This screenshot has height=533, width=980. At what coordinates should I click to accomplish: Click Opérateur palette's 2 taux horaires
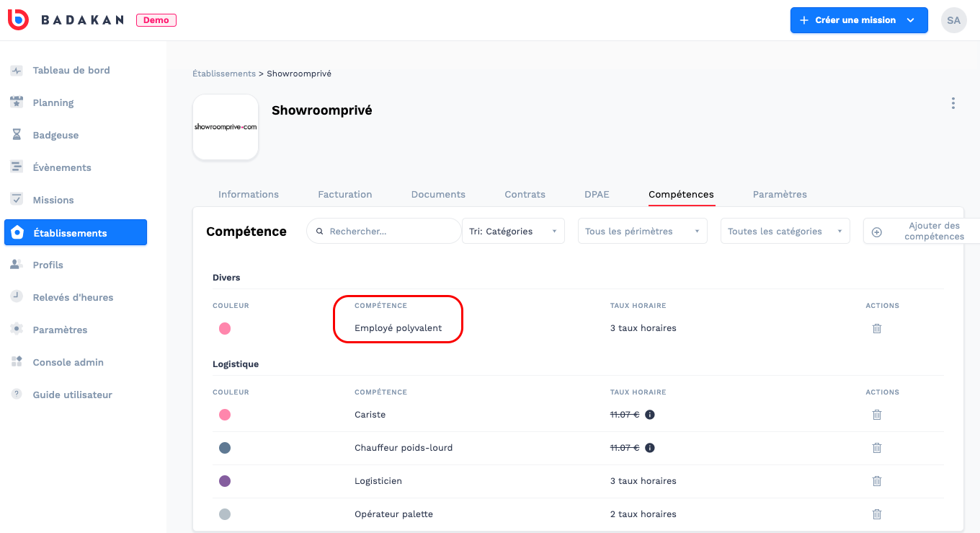point(643,514)
